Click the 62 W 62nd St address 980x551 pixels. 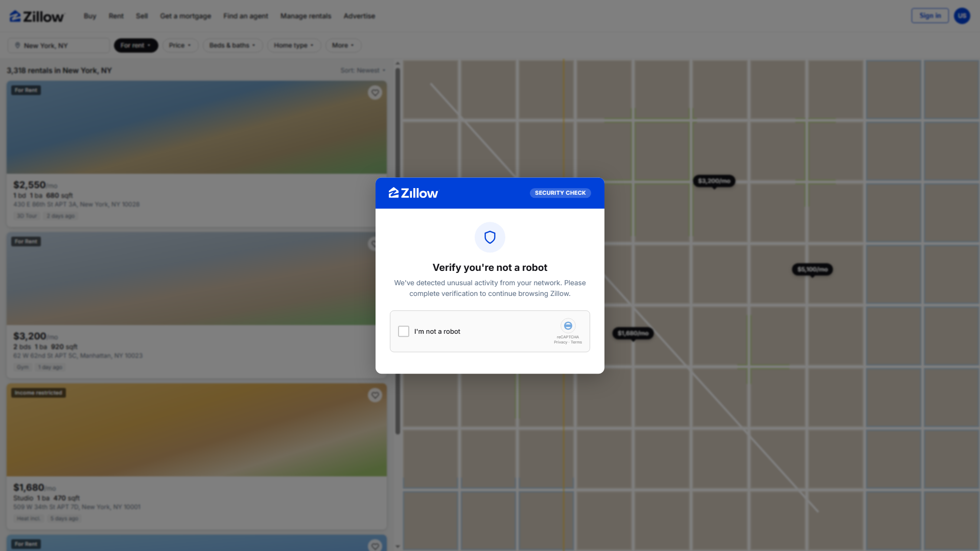point(78,356)
